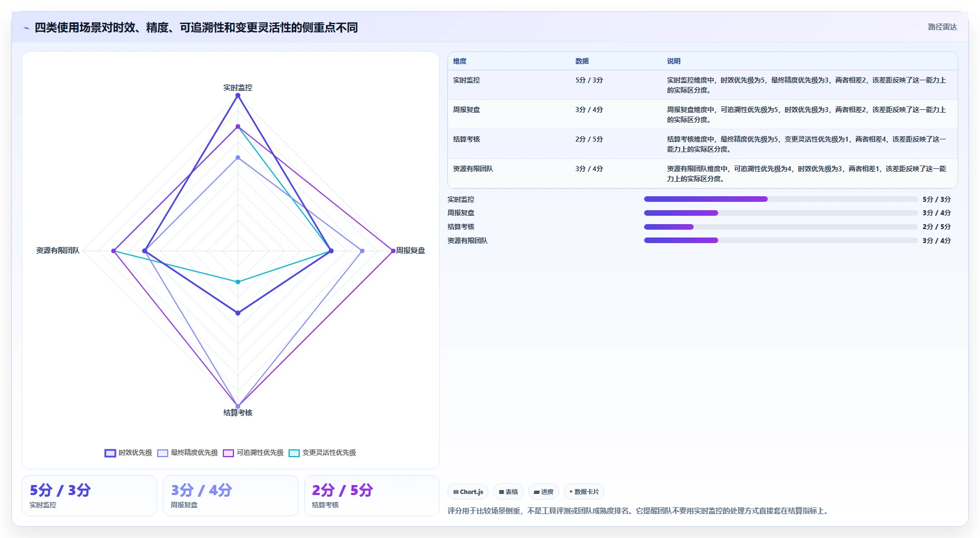Image resolution: width=980 pixels, height=538 pixels.
Task: Click the 周报复盘 axis label on the radar
Action: (411, 250)
